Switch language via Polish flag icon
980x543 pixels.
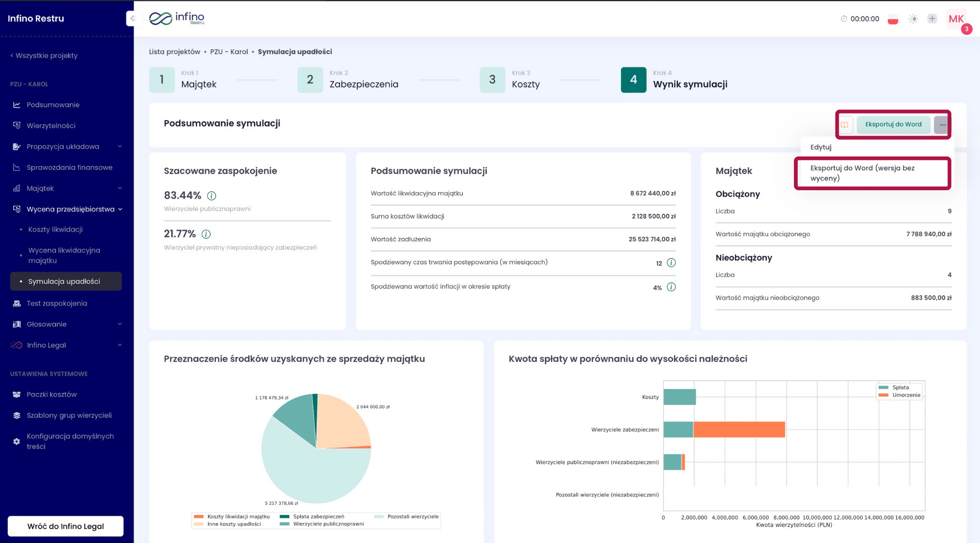tap(893, 20)
